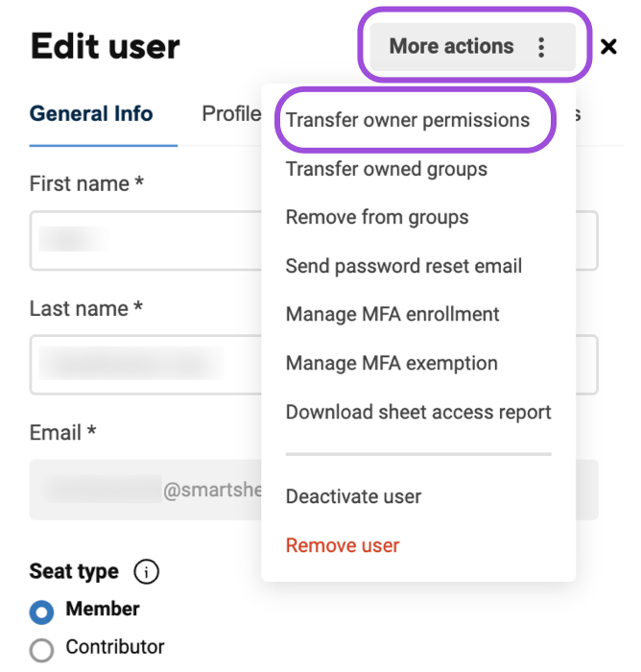Select Send password reset email
Image resolution: width=641 pixels, height=672 pixels.
pyautogui.click(x=404, y=266)
